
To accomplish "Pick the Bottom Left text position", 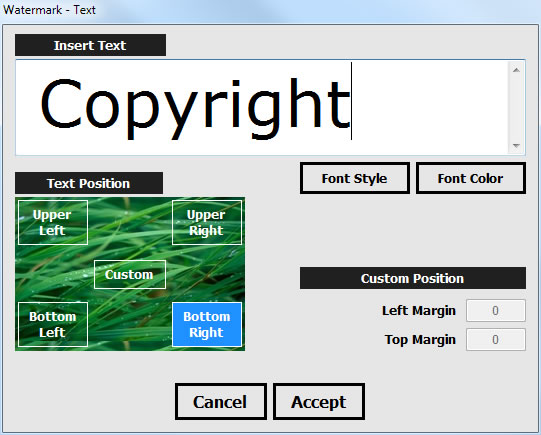I will pyautogui.click(x=53, y=324).
